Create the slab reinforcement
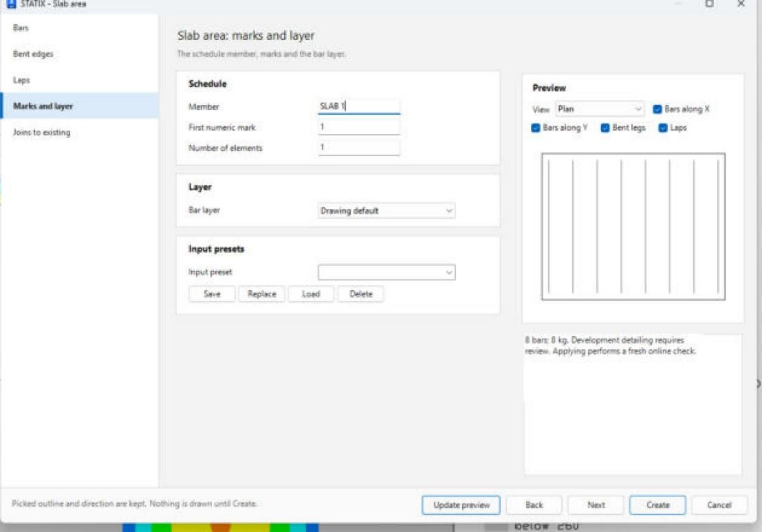Screen dimensions: 762x532 tap(657, 505)
